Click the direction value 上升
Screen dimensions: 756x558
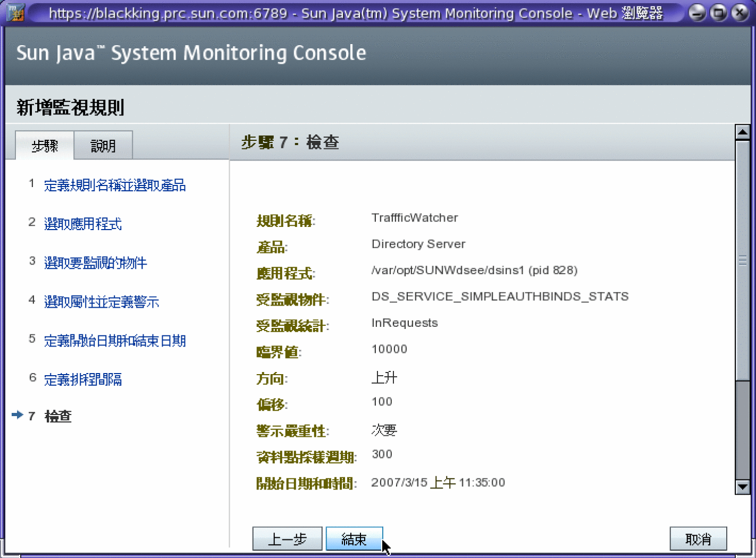[384, 377]
